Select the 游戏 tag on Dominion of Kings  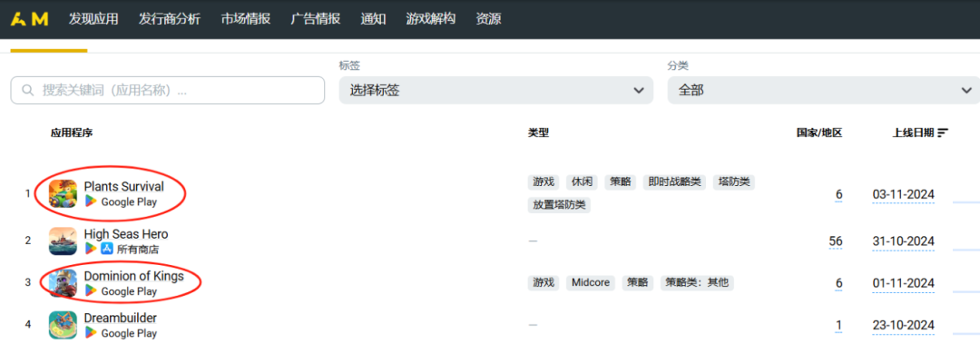[544, 282]
